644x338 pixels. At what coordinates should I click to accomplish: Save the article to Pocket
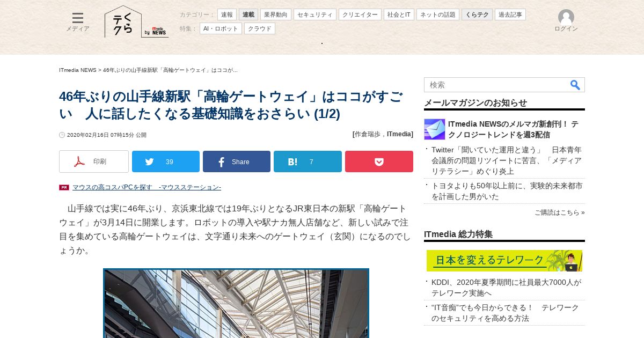pyautogui.click(x=379, y=161)
